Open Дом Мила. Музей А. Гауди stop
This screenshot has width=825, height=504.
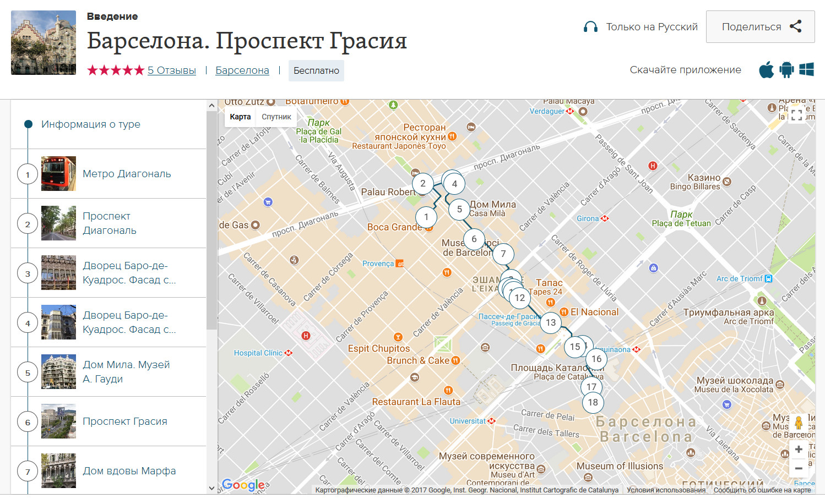(x=126, y=372)
